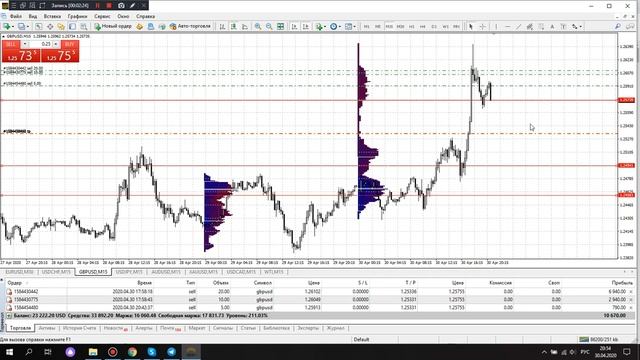This screenshot has height=360, width=640.
Task: Open the Файл menu
Action: [x=16, y=16]
